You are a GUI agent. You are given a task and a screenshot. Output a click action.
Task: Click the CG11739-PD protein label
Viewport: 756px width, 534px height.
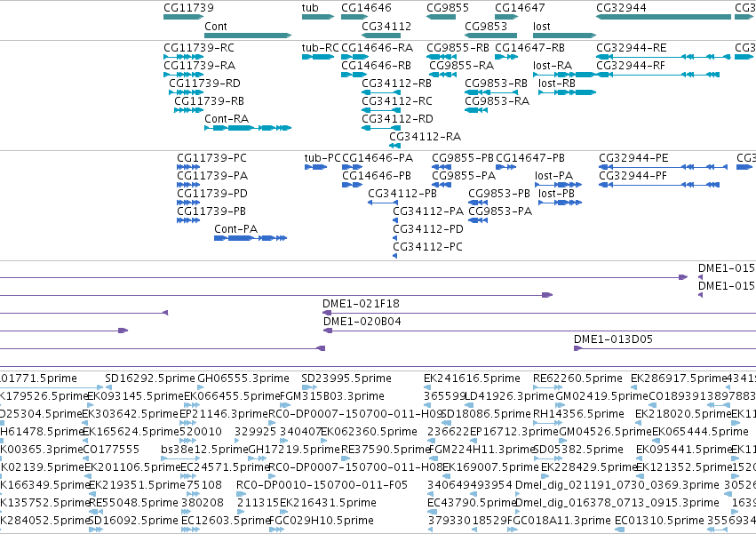[212, 194]
